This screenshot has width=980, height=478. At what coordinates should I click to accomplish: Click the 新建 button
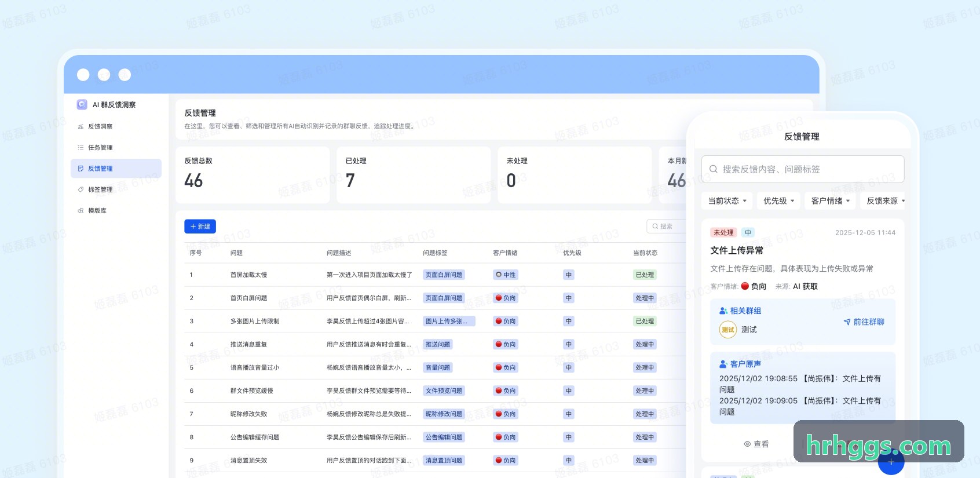[200, 227]
